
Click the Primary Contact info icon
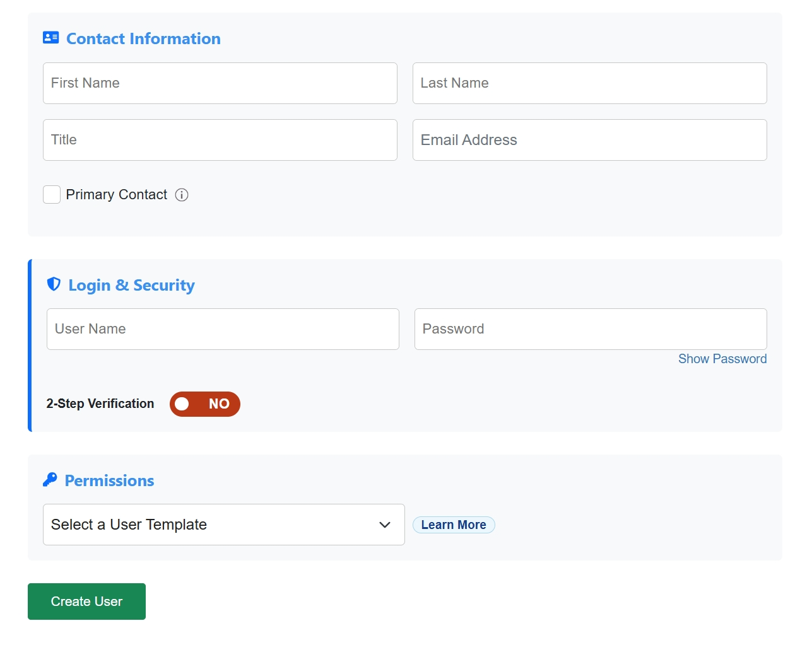(x=182, y=195)
